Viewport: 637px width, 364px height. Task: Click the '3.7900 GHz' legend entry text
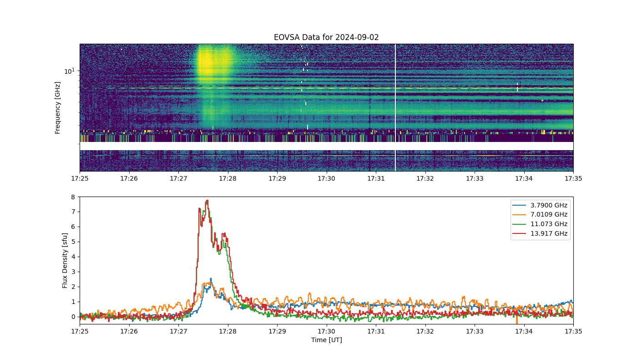coord(549,205)
